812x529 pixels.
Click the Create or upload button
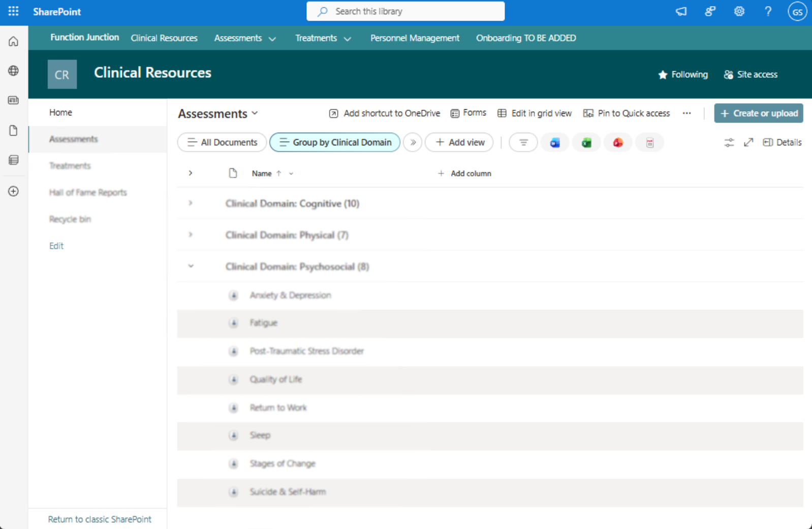[x=759, y=113]
